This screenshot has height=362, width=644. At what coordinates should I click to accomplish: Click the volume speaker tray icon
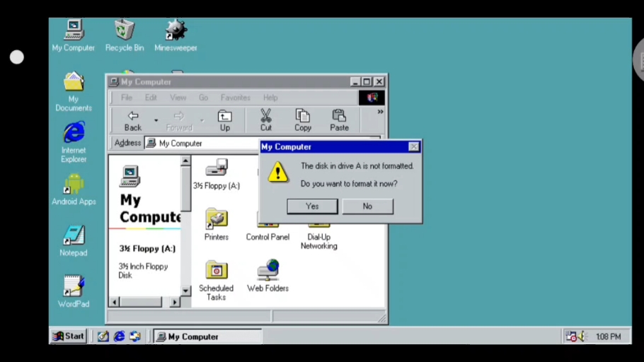tap(582, 337)
